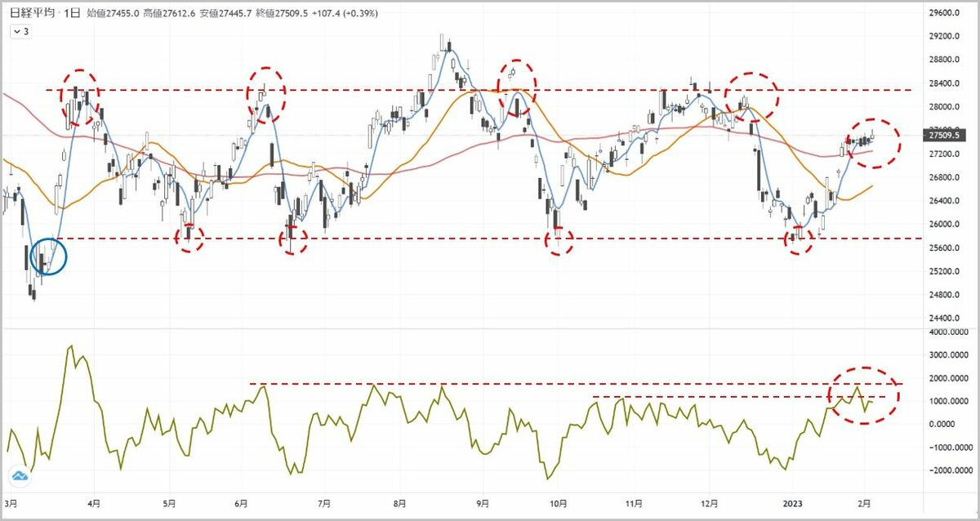Select the red dashed ellipse at the January 2023 low
Image resolution: width=980 pixels, height=521 pixels.
(797, 239)
